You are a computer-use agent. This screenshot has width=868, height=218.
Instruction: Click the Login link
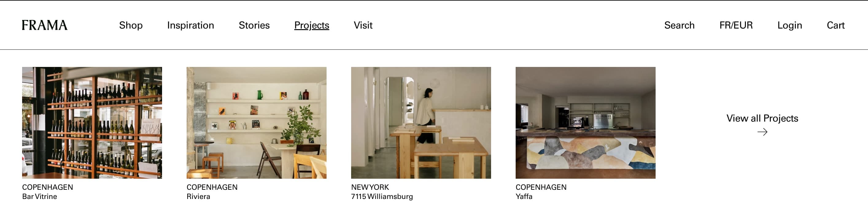click(789, 25)
